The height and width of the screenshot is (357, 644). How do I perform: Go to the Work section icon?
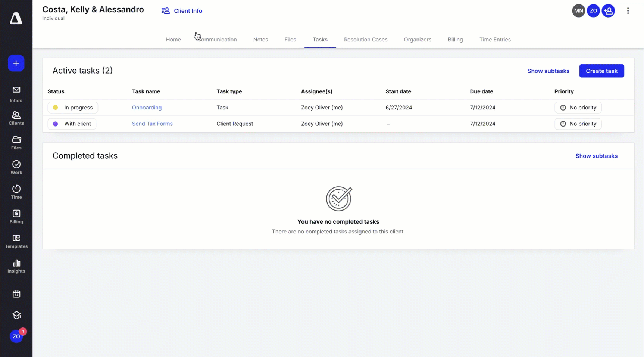coord(16,167)
